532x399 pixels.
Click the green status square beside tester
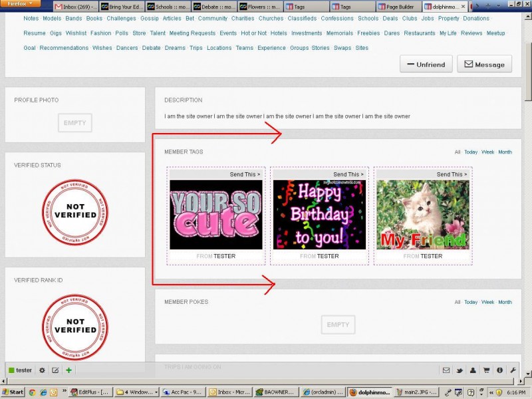coord(11,370)
